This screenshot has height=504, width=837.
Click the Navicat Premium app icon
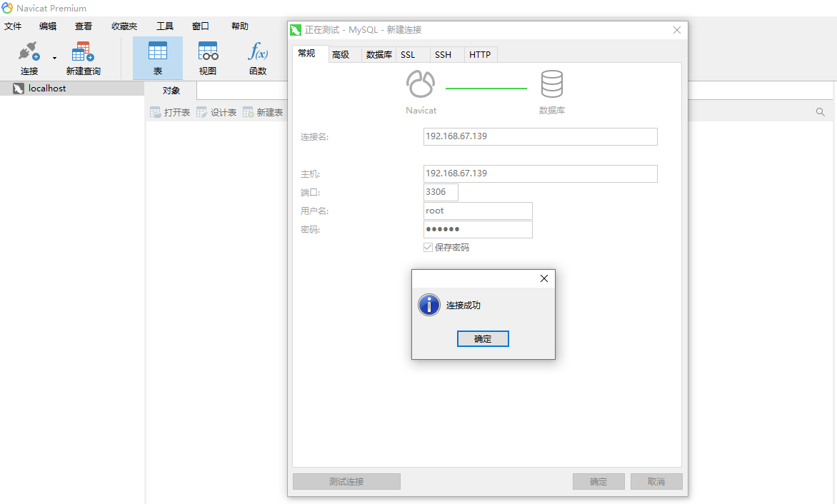point(7,8)
